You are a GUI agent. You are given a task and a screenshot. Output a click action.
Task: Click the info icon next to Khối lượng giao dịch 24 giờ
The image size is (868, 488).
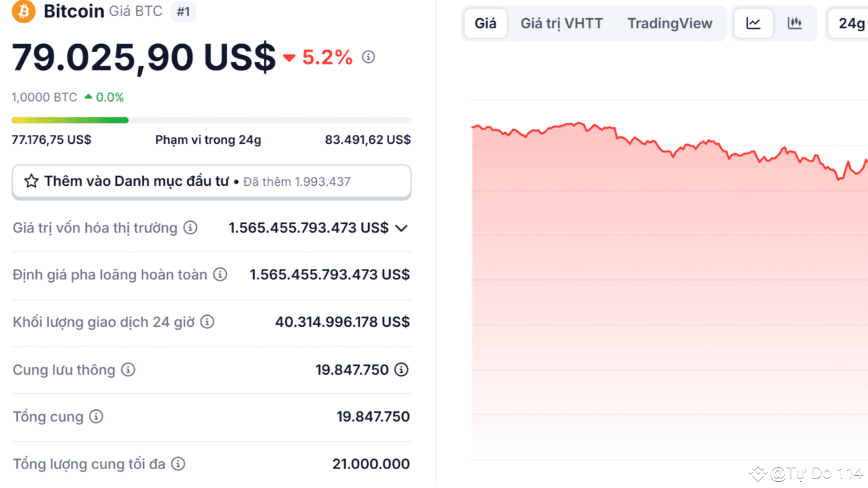[207, 322]
